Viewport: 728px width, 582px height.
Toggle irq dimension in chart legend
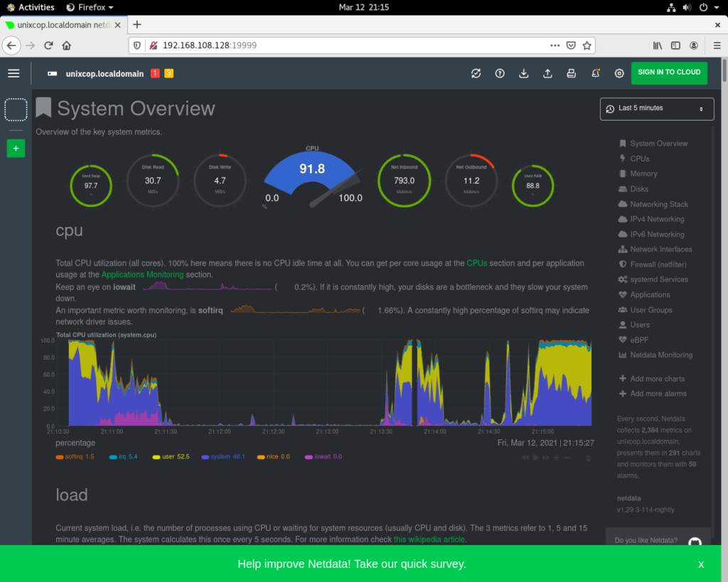(123, 457)
